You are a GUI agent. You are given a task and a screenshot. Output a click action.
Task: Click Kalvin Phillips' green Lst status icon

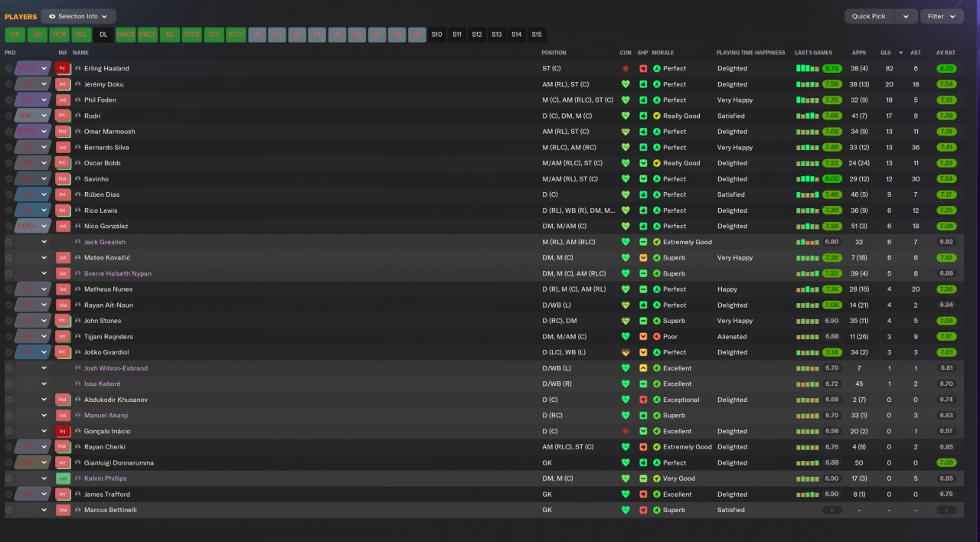click(63, 478)
